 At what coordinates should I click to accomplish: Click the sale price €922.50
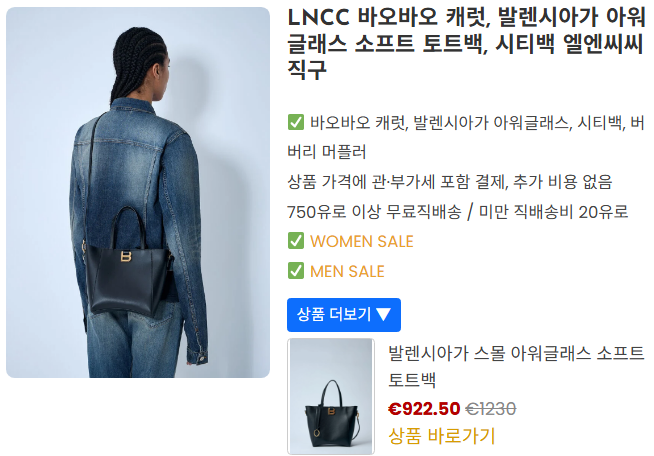tap(424, 409)
